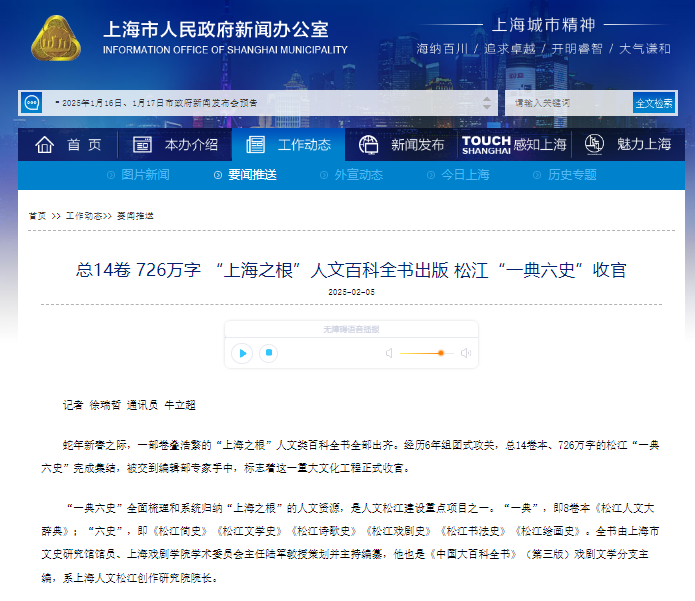The width and height of the screenshot is (695, 601).
Task: Click the 首页 breadcrumb link
Action: point(37,215)
